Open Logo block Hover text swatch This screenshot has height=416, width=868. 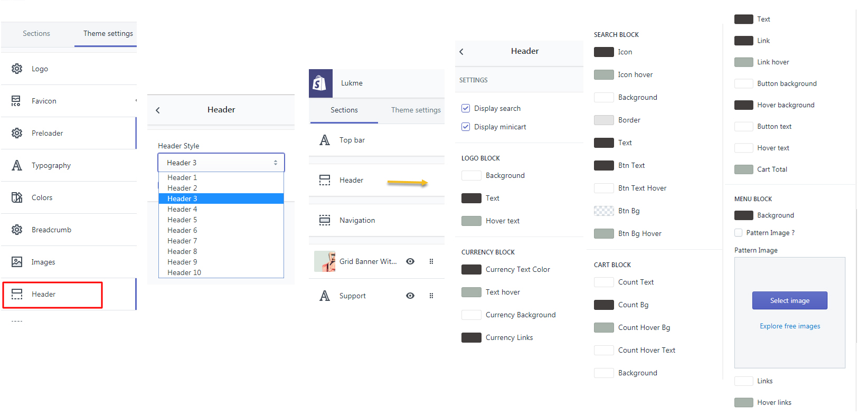tap(471, 221)
